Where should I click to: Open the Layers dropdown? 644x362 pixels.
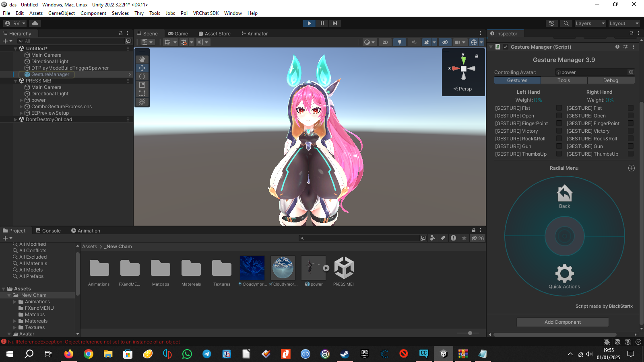(x=590, y=23)
